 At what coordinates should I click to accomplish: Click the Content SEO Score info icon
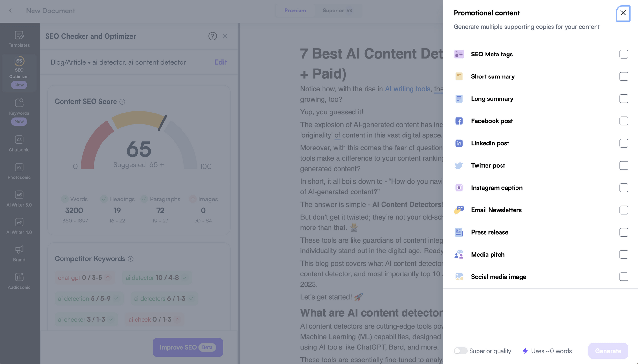[122, 102]
